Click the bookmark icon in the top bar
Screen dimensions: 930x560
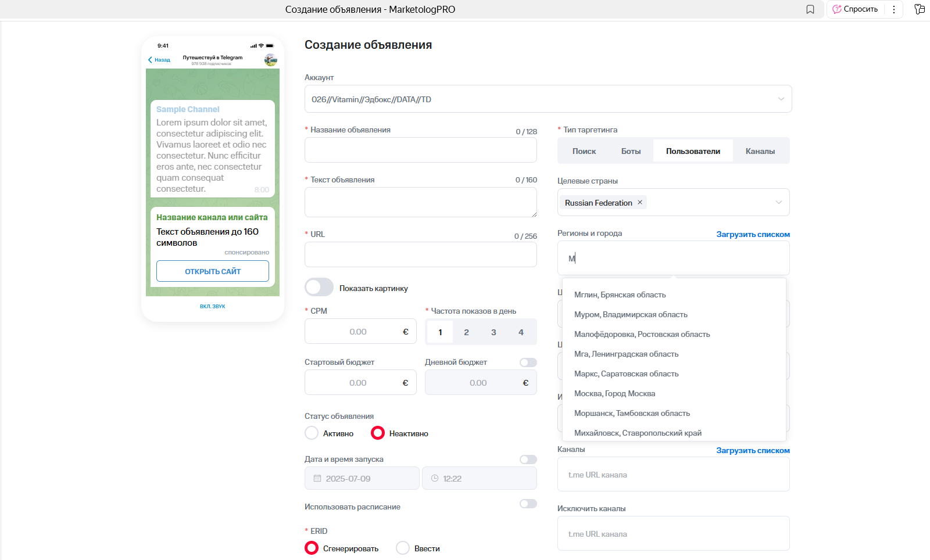[810, 9]
